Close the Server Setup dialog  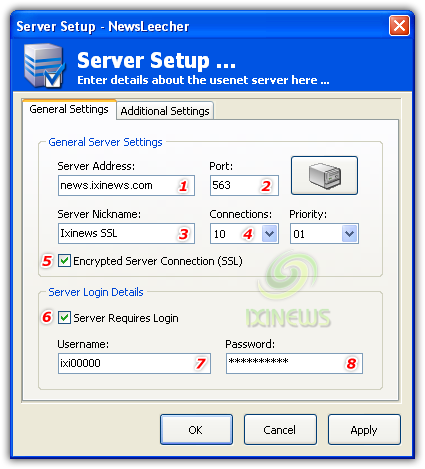click(399, 25)
